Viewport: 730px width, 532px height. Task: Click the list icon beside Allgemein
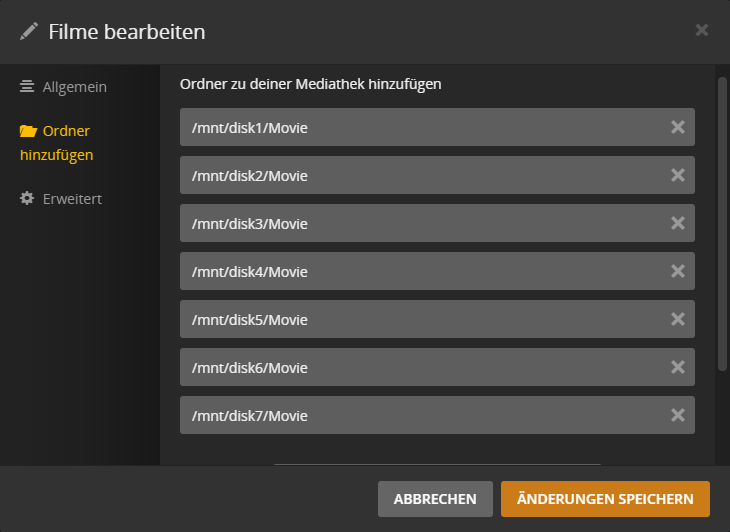(x=27, y=87)
